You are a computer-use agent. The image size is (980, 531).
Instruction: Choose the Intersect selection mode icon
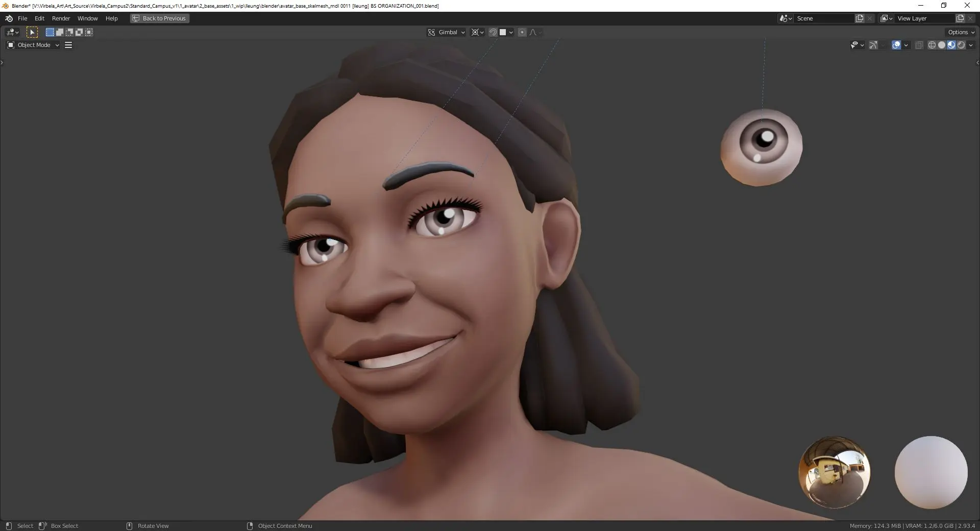[x=89, y=32]
